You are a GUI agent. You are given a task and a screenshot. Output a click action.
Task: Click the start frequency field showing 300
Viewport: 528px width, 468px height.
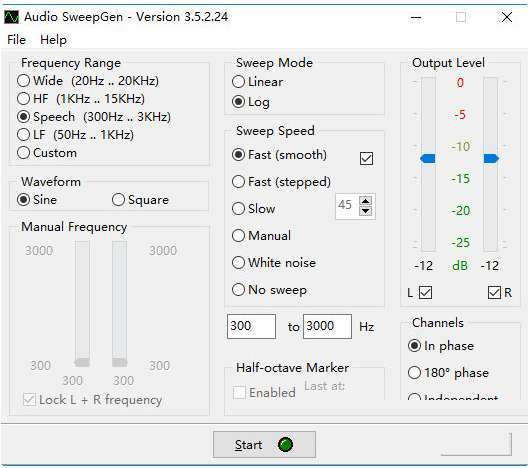pyautogui.click(x=251, y=326)
